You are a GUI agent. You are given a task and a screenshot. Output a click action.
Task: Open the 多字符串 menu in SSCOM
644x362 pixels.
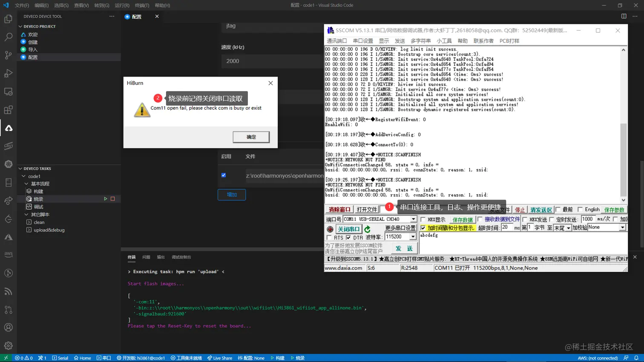tap(420, 41)
